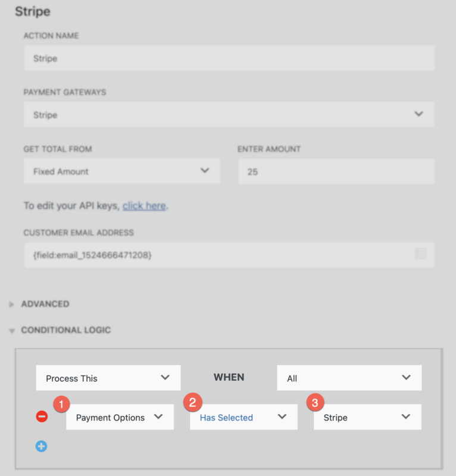Screen dimensions: 456x476
Task: Open the Has Selected operator dropdown
Action: point(243,417)
